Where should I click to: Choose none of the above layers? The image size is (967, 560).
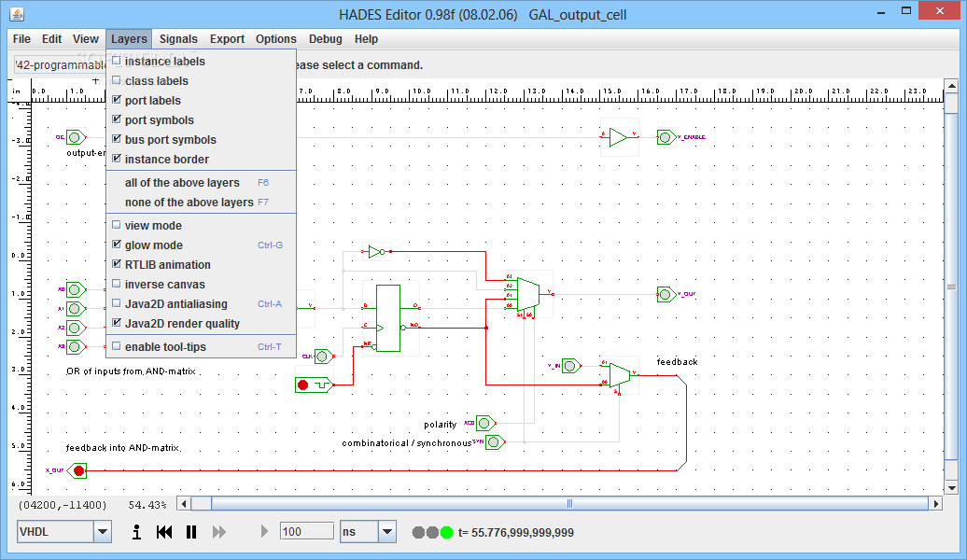pyautogui.click(x=201, y=203)
